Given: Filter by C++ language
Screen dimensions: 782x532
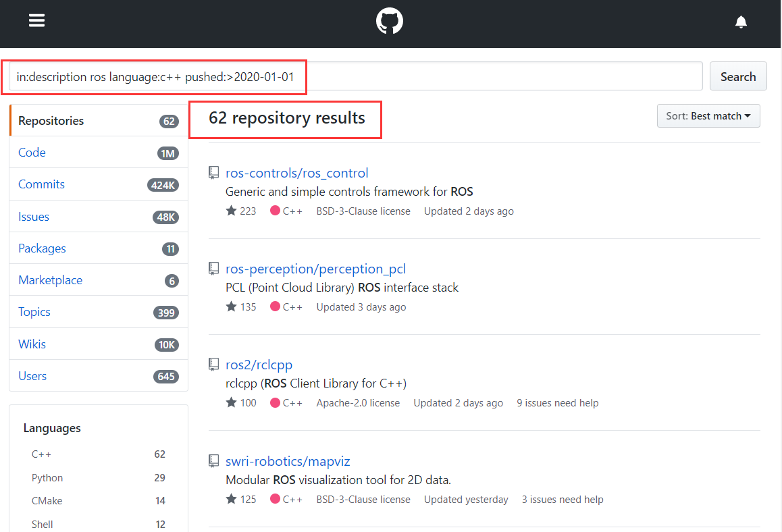Looking at the screenshot, I should click(98, 454).
